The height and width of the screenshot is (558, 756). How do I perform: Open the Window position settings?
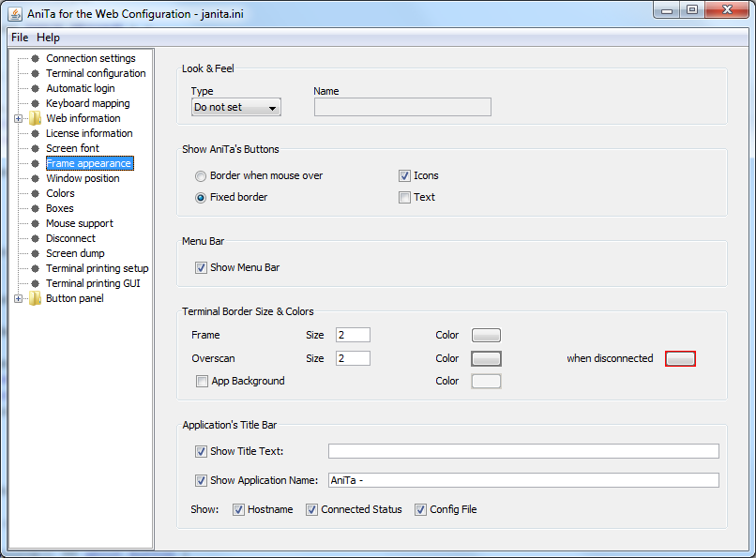(x=83, y=178)
